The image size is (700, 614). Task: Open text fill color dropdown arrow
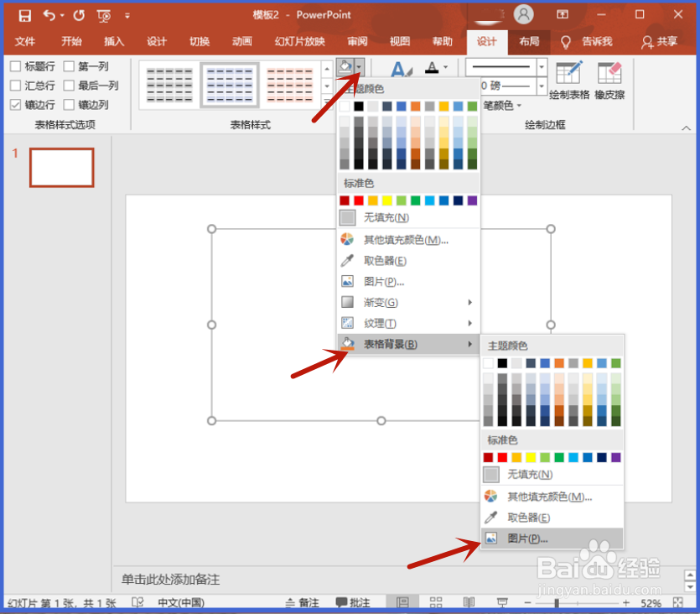pyautogui.click(x=445, y=67)
